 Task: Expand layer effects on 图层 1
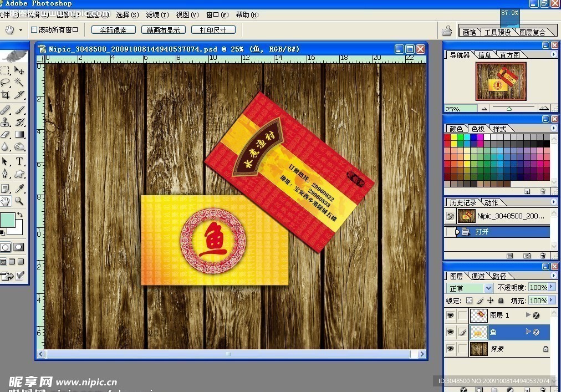[528, 315]
